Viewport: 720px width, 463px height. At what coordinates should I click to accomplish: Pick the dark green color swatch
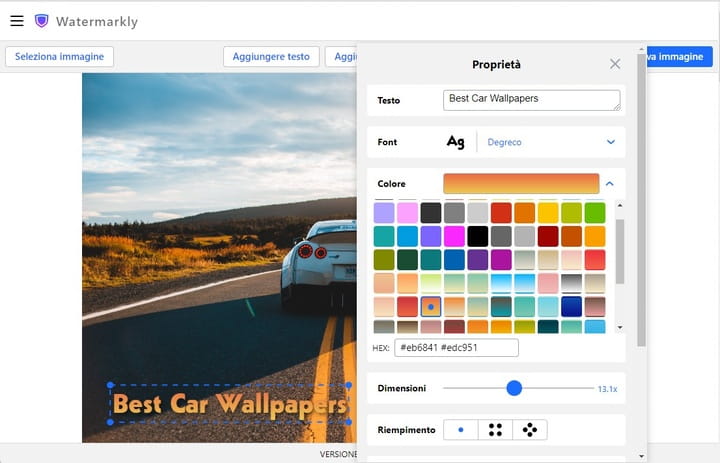[407, 260]
